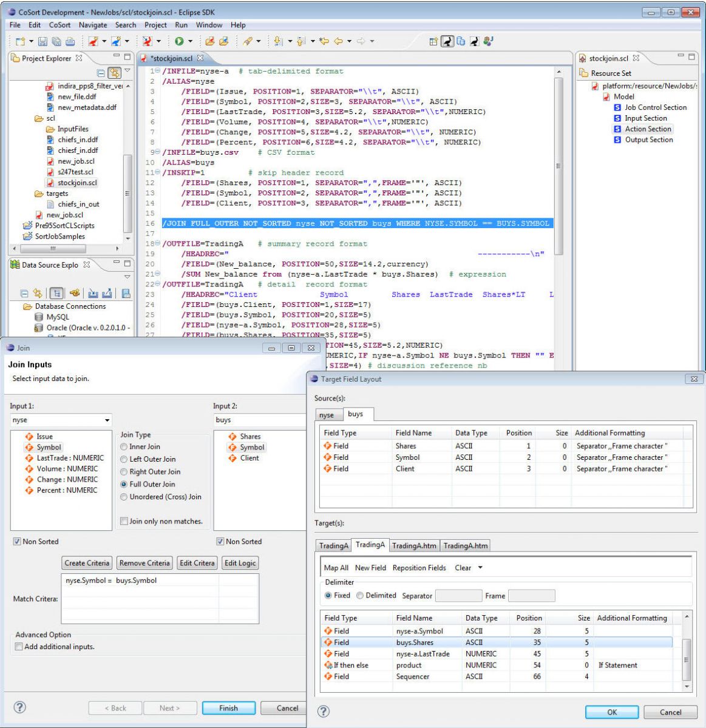This screenshot has height=728, width=706.
Task: Open the Project menu
Action: click(x=155, y=25)
